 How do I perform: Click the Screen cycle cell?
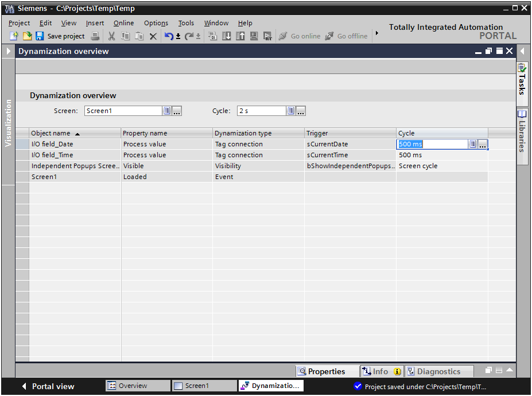click(442, 166)
